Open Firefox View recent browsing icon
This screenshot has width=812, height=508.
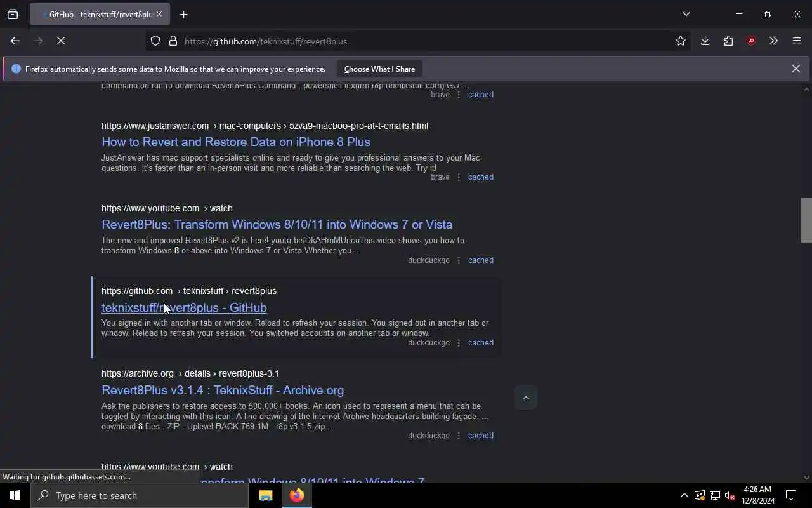coord(13,14)
